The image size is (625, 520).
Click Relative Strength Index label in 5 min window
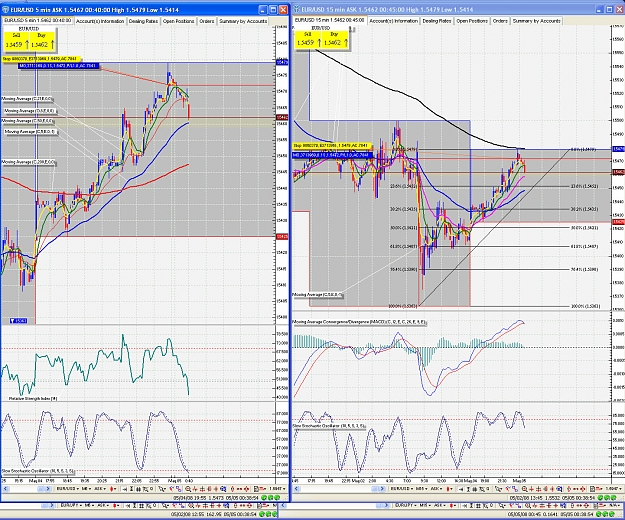pyautogui.click(x=33, y=398)
